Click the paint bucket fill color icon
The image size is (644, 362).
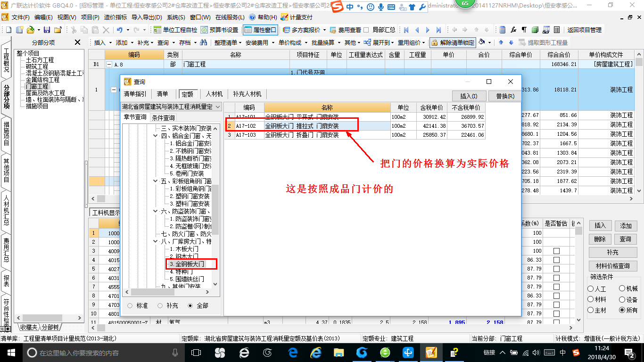tap(482, 42)
